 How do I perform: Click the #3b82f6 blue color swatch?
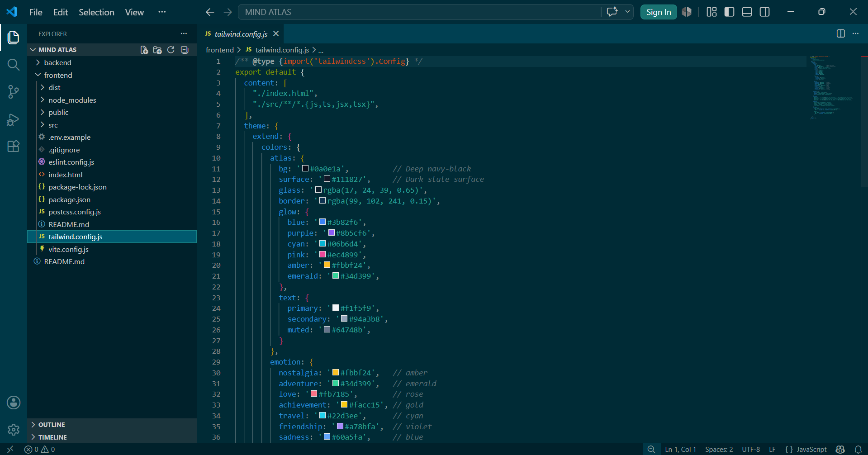tap(323, 222)
